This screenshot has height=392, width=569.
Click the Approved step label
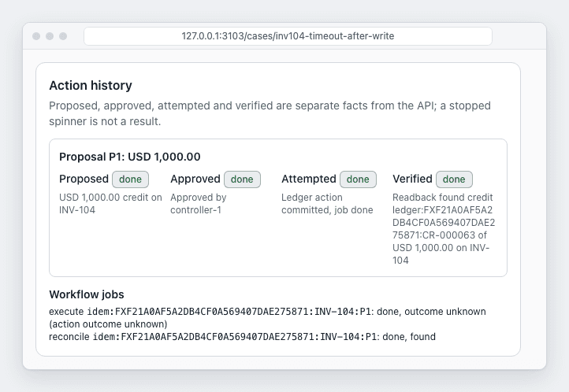195,179
